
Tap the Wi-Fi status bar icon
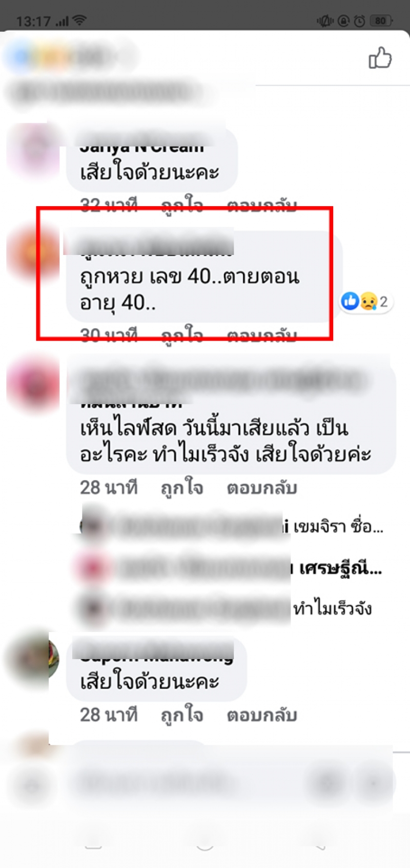coord(79,21)
